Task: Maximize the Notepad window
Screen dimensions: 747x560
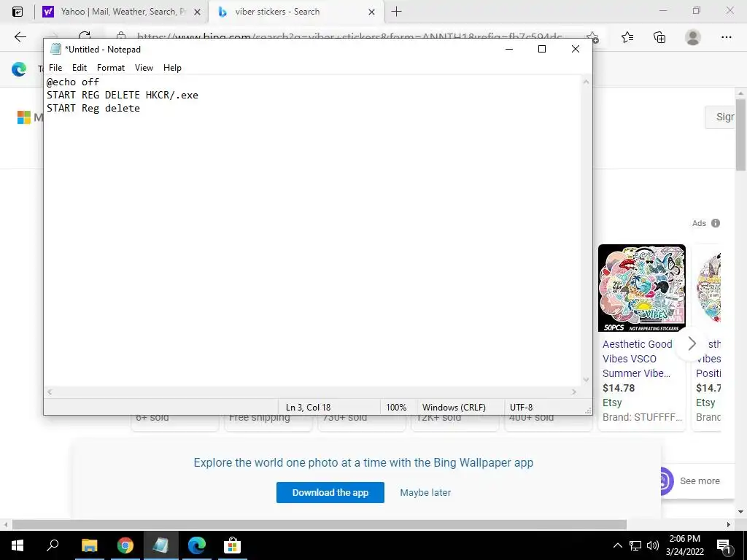Action: pos(542,49)
